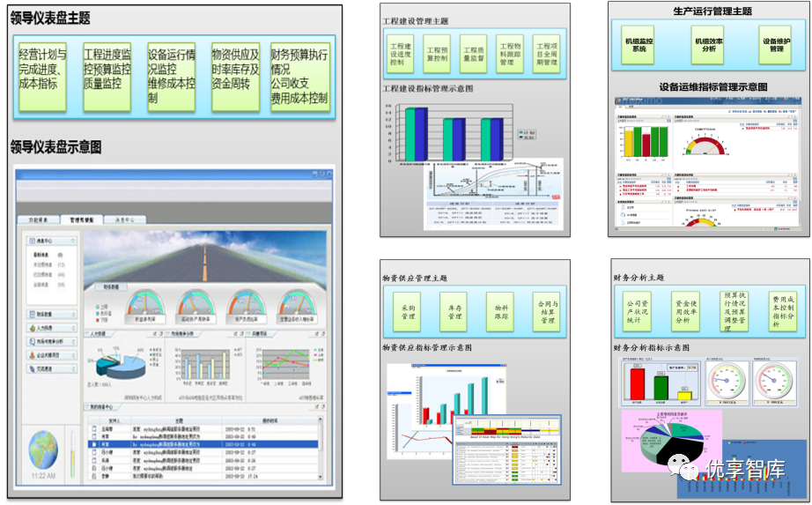Click the 计划 legend swatch in 工程建设 bar chart
This screenshot has height=505, width=812.
click(x=521, y=133)
